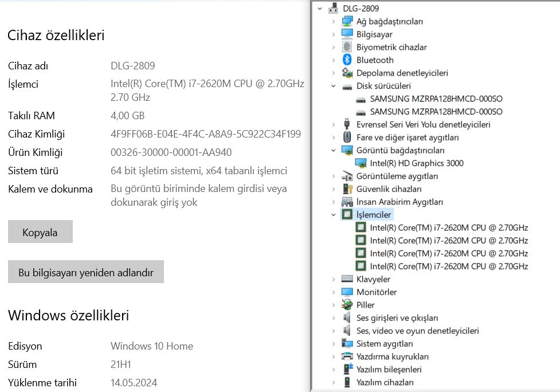Expand the Sistem aygıtları node arrow
This screenshot has height=392, width=560.
click(334, 343)
